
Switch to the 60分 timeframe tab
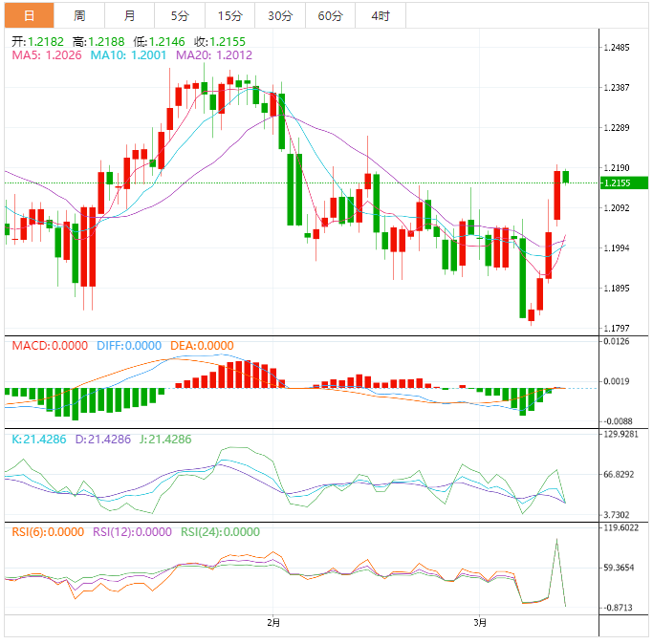[x=330, y=15]
